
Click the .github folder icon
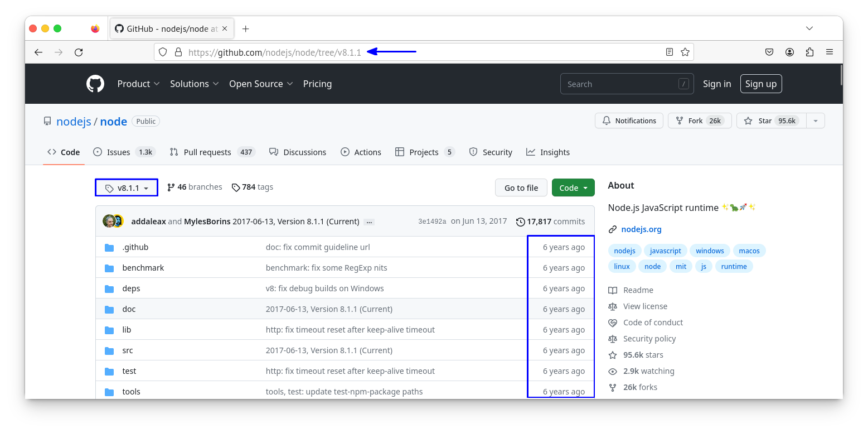[x=109, y=247]
